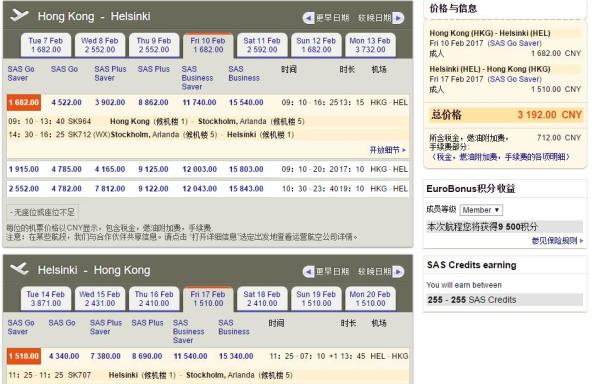
Task: Choose the selected 1 682.00 SAS Go Saver fare
Action: pyautogui.click(x=24, y=103)
